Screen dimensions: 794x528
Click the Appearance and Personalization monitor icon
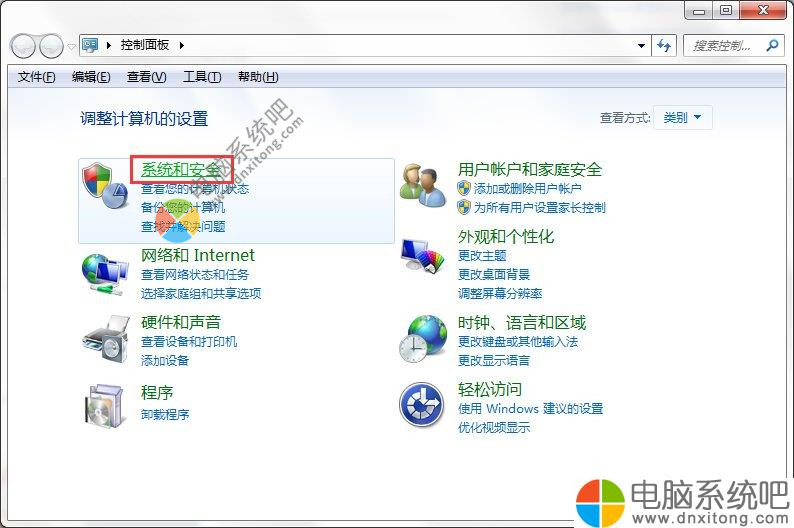click(423, 255)
